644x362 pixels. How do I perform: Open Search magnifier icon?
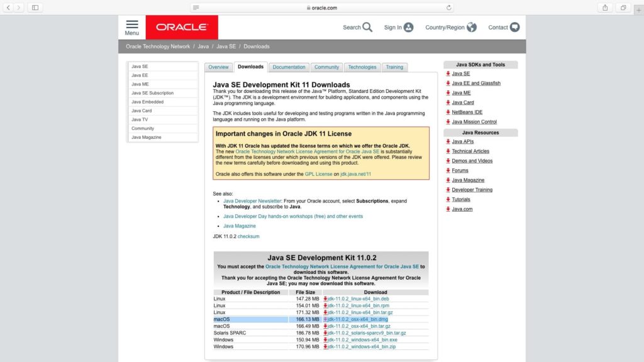click(367, 27)
